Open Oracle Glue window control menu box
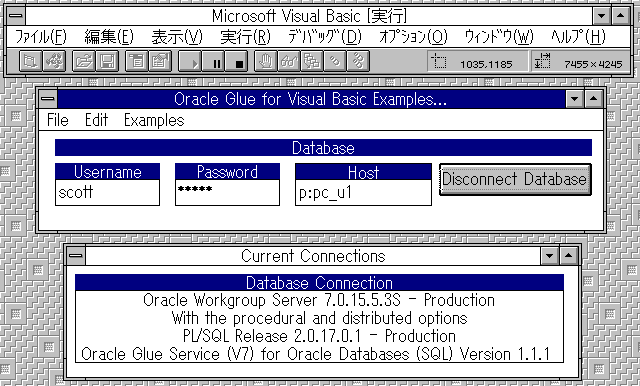 coord(48,99)
